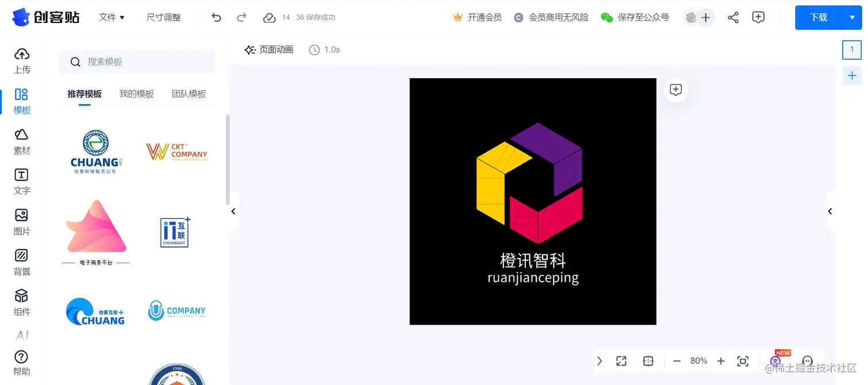Open the 图片 images panel
This screenshot has height=385, width=868.
tap(22, 222)
